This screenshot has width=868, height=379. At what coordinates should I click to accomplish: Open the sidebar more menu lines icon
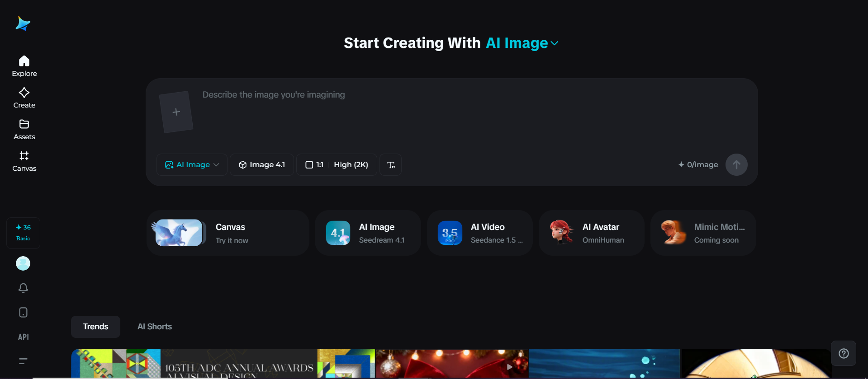[x=24, y=361]
